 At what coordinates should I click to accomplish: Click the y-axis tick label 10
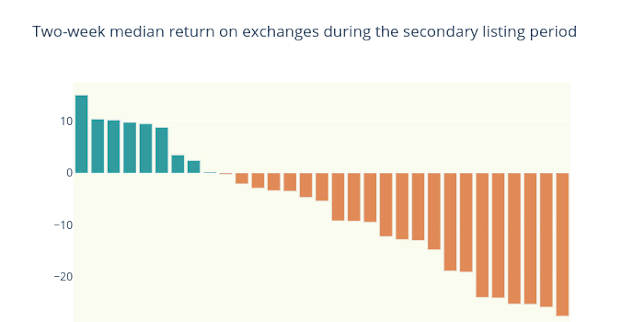pyautogui.click(x=66, y=121)
